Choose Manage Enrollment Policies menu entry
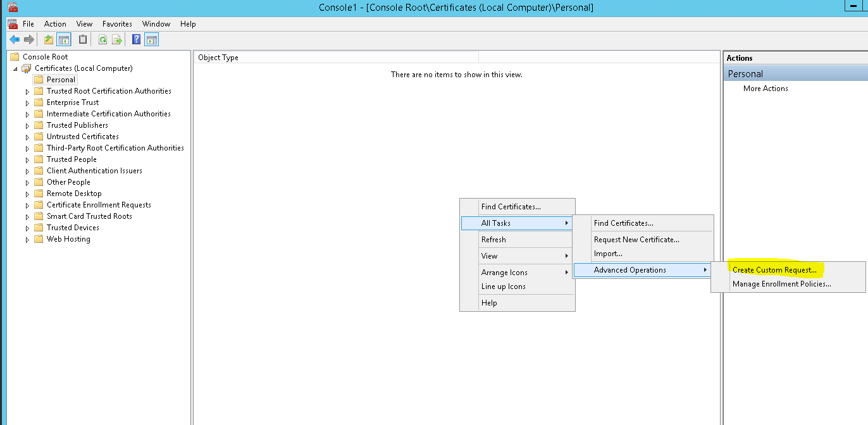Screen dimensions: 868x425 [x=781, y=284]
